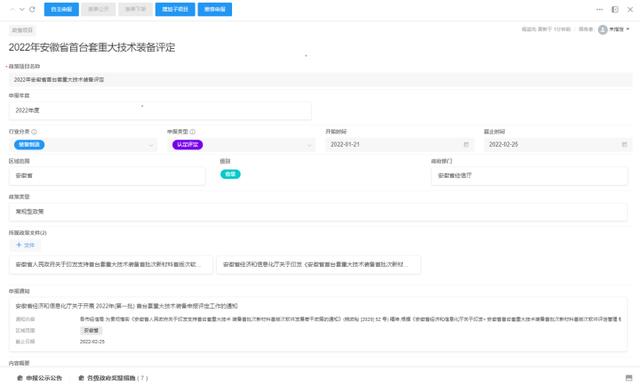640x387 pixels.
Task: Click the user avatar icon
Action: click(x=602, y=29)
